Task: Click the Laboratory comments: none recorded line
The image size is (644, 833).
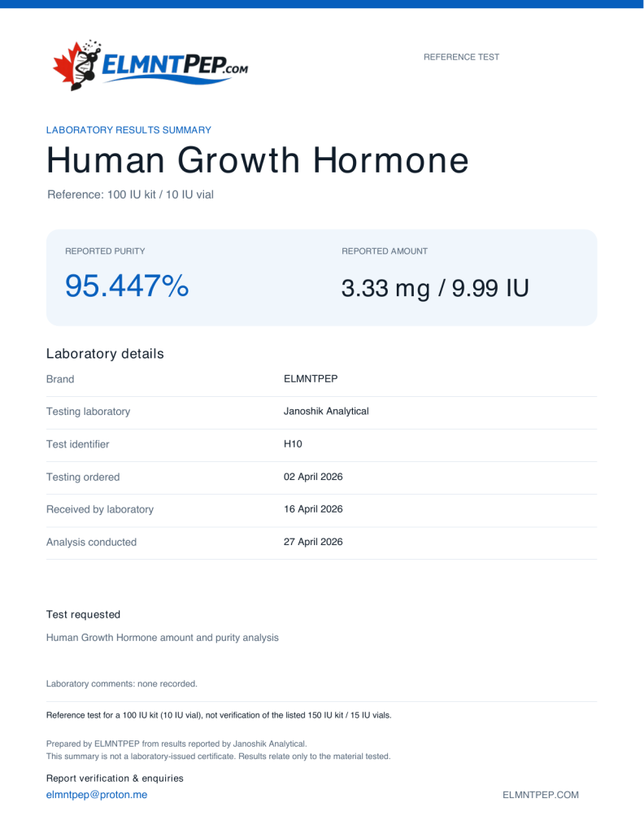Action: (122, 683)
